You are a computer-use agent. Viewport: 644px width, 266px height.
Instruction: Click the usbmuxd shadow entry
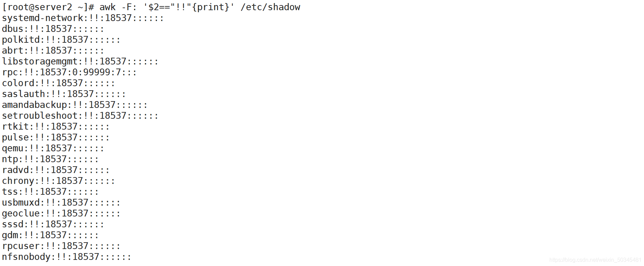[61, 203]
